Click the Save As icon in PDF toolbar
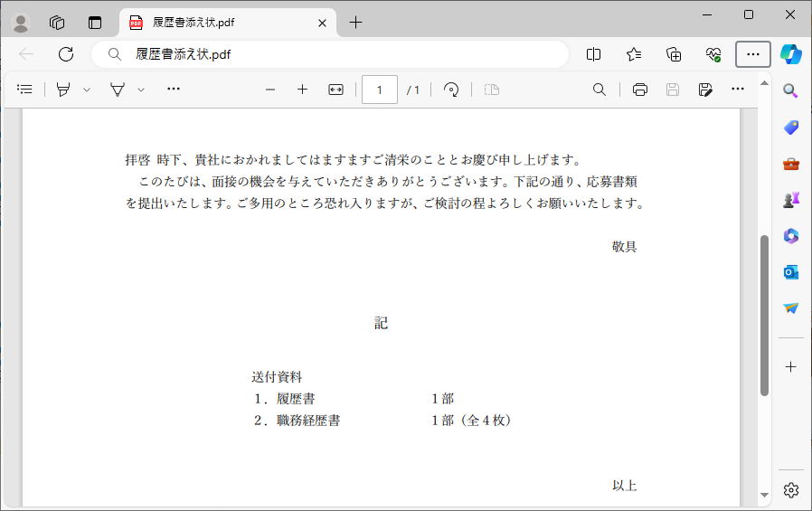This screenshot has height=511, width=812. (x=705, y=90)
